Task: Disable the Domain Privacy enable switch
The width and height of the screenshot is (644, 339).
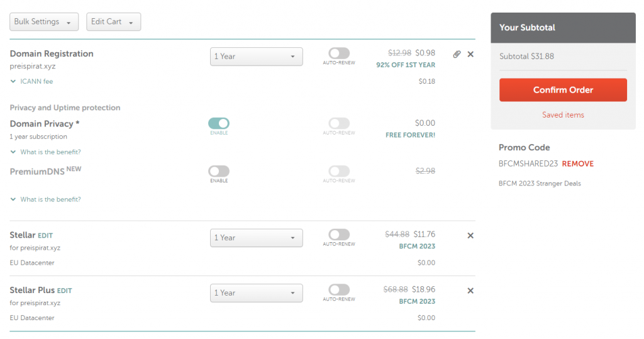Action: tap(219, 123)
